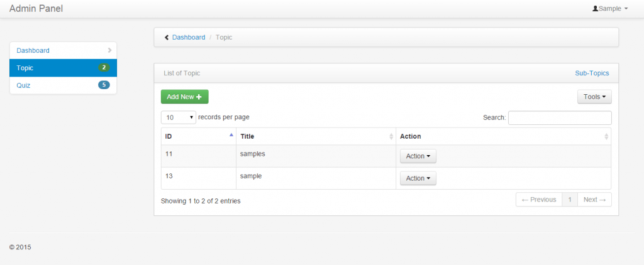Open Action dropdown for the samples row
This screenshot has height=265, width=644.
coord(418,156)
